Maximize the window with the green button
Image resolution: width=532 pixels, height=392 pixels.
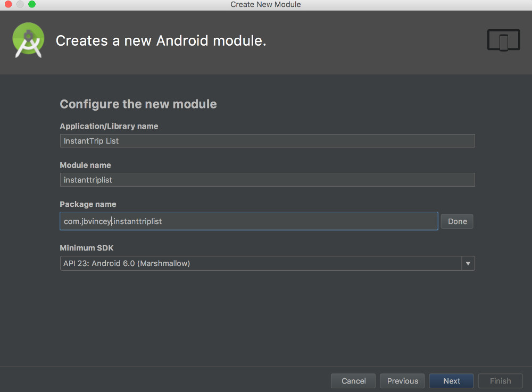(x=31, y=4)
